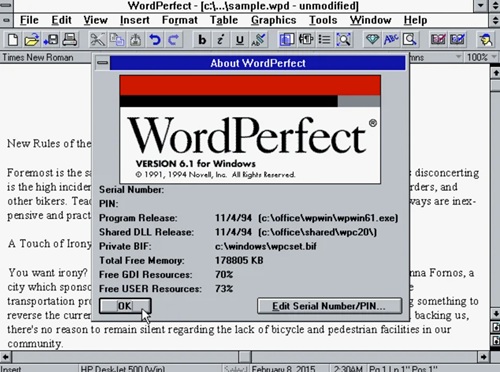Click OK to close About dialog
This screenshot has height=372, width=500.
click(x=125, y=306)
